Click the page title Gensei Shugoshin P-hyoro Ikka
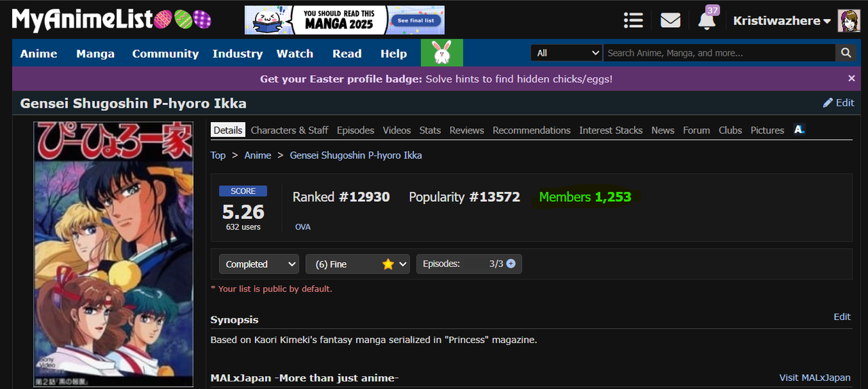 point(133,104)
